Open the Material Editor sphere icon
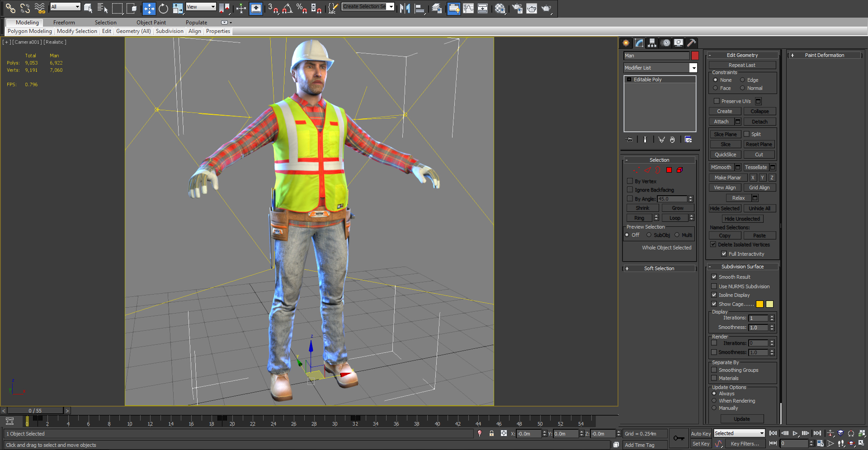The height and width of the screenshot is (450, 868). 500,8
